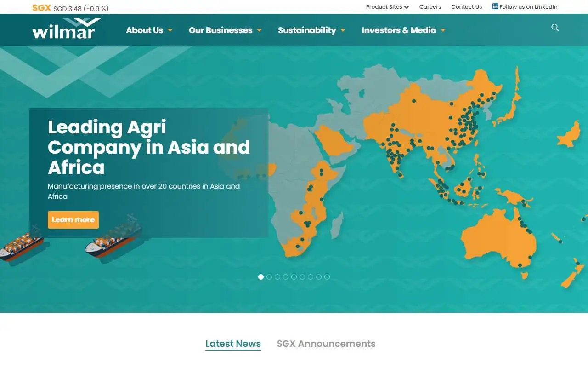The height and width of the screenshot is (368, 588).
Task: Select the first carousel slide dot
Action: [261, 277]
